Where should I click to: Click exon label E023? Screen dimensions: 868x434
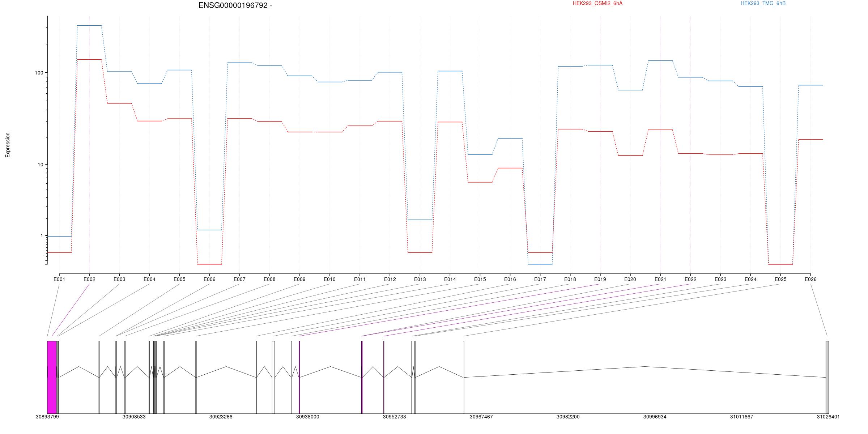[720, 279]
